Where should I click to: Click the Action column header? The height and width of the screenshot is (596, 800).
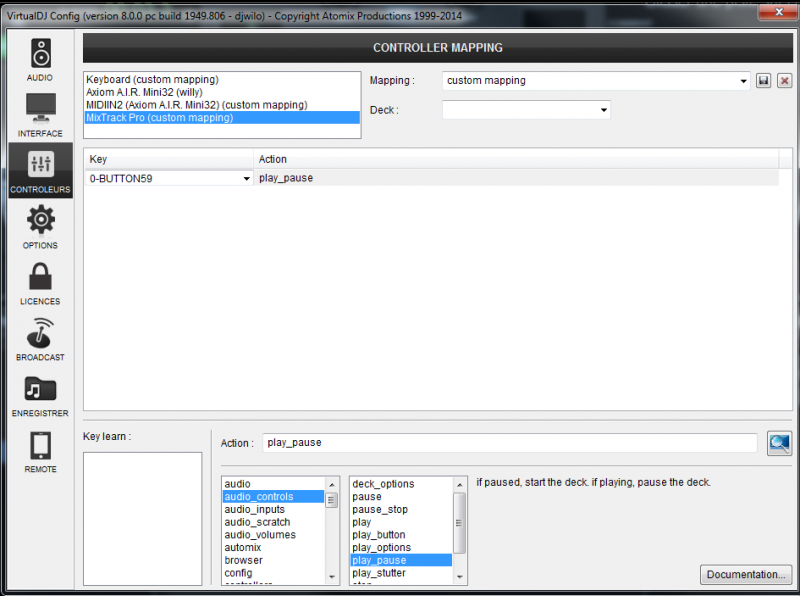(x=516, y=159)
